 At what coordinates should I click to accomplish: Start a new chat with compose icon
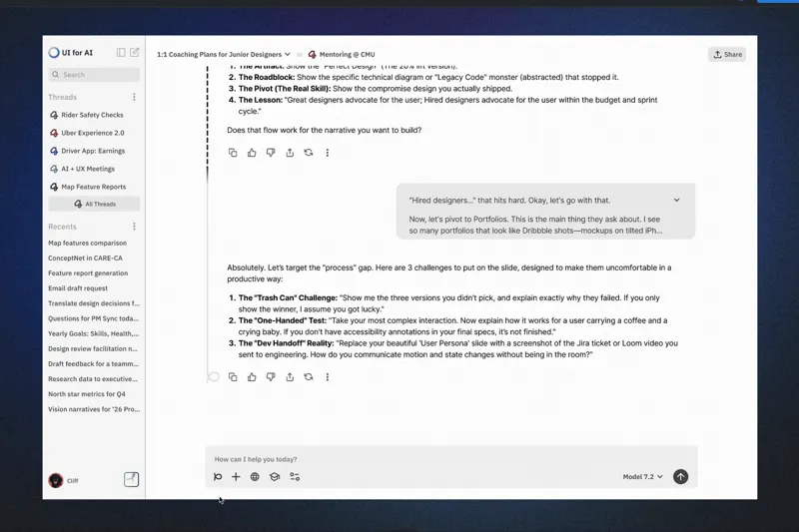135,52
